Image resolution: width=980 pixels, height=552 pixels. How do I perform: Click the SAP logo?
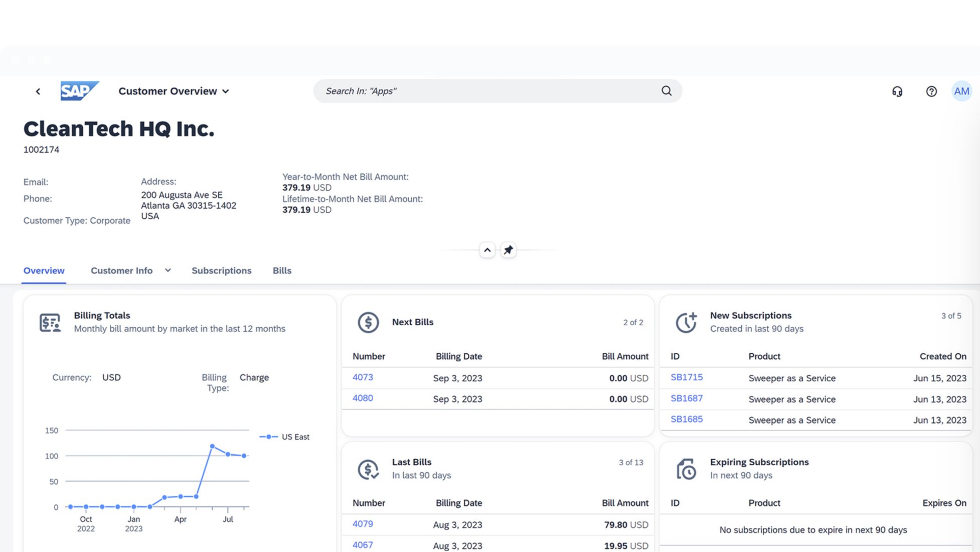[79, 91]
